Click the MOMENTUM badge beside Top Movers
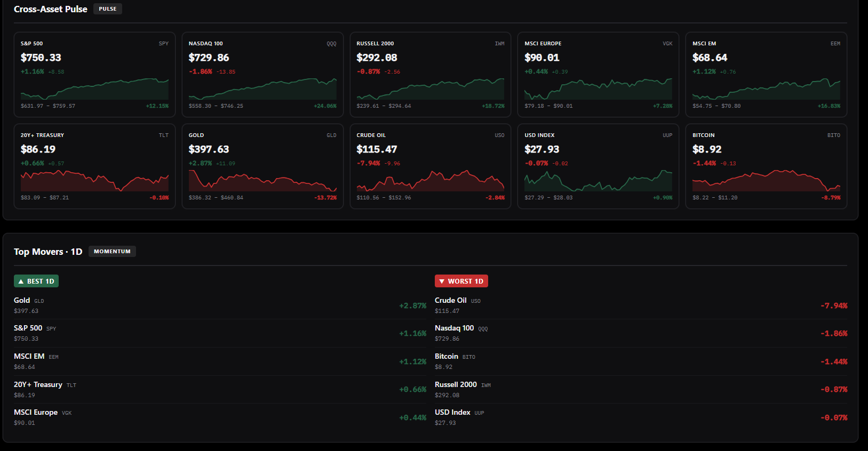This screenshot has height=451, width=868. point(112,252)
